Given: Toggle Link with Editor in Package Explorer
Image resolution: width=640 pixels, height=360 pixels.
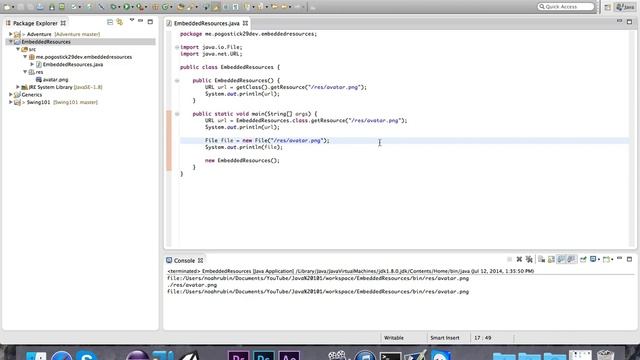Looking at the screenshot, I should tap(120, 22).
